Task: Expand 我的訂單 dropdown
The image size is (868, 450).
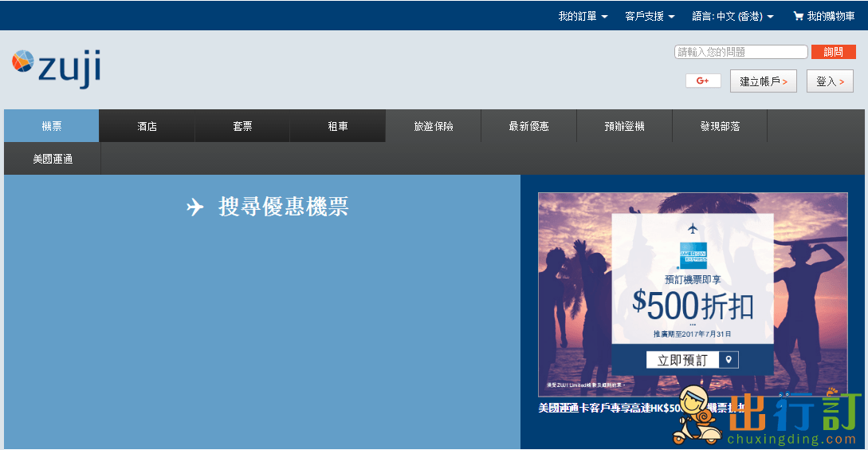Action: coord(583,16)
